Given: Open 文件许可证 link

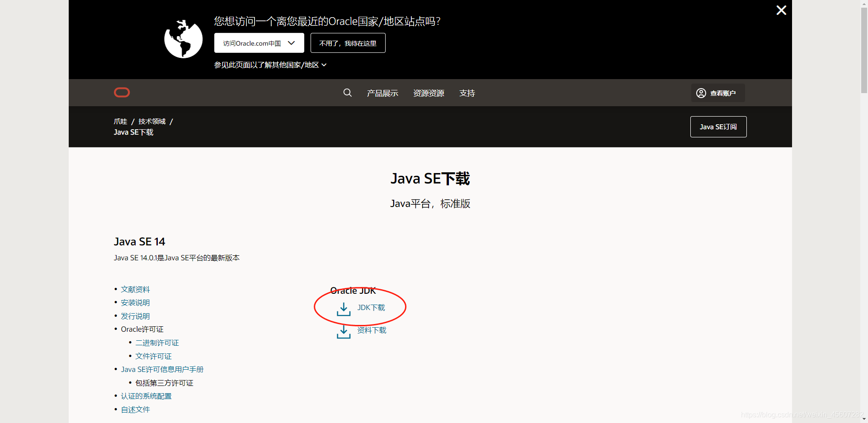Looking at the screenshot, I should click(x=153, y=357).
